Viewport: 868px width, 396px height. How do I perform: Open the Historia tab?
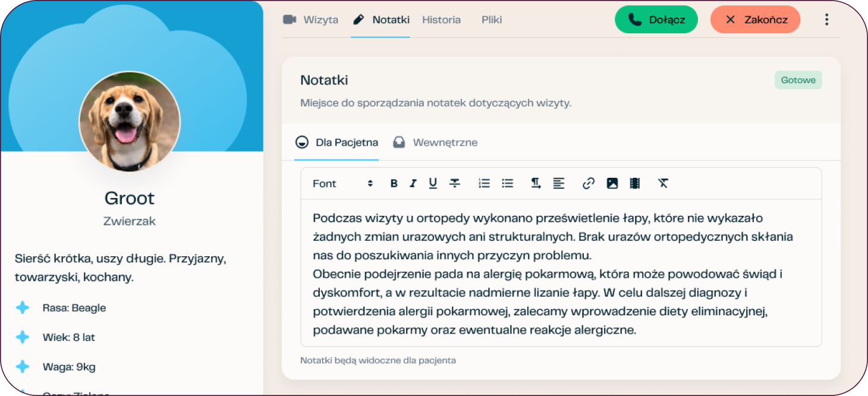pyautogui.click(x=441, y=20)
